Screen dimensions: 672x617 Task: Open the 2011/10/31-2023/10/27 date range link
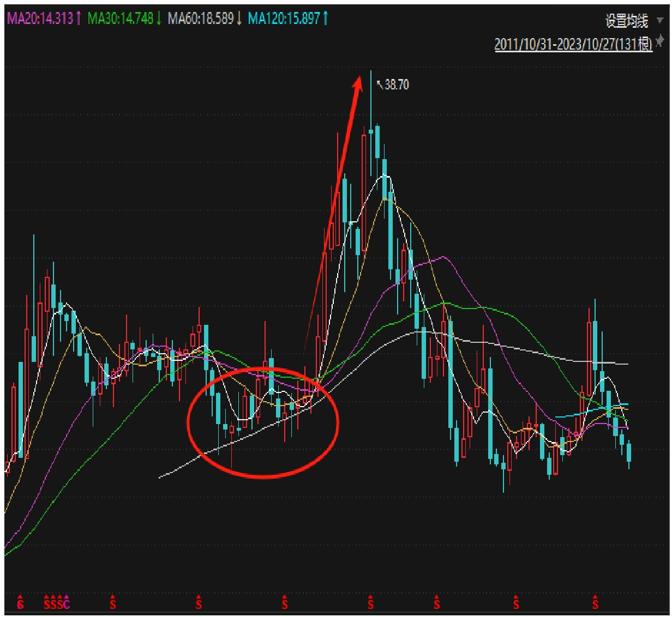573,44
